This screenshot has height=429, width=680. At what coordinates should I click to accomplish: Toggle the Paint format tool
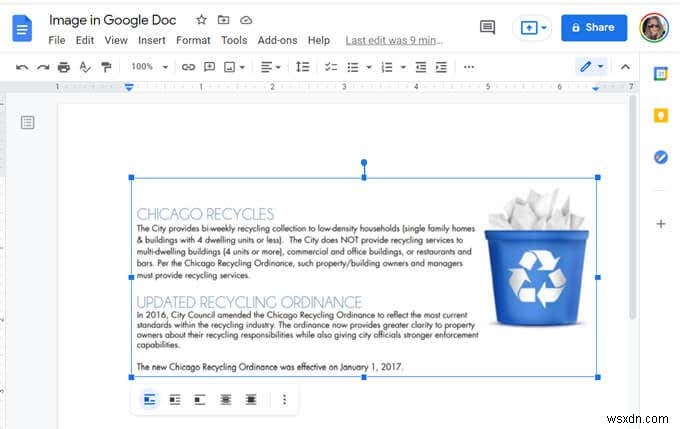click(x=106, y=67)
